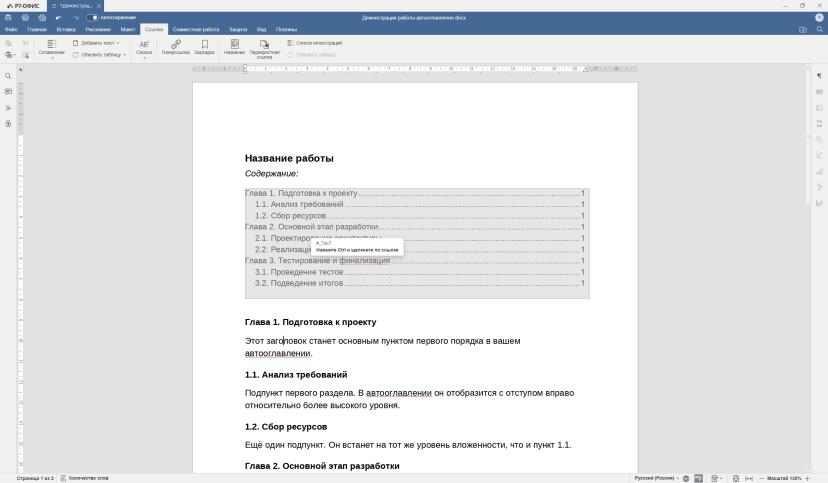This screenshot has height=483, width=828.
Task: Open Chart settings in right sidebar
Action: pyautogui.click(x=819, y=171)
